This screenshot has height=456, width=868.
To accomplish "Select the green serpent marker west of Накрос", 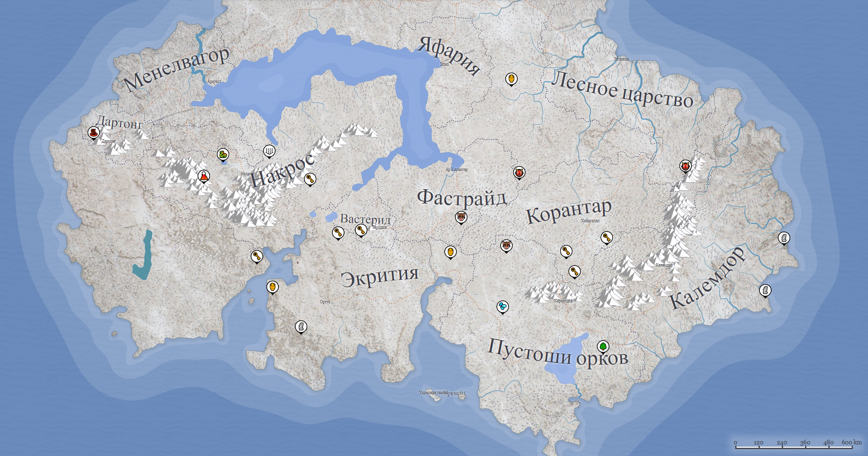I will point(223,154).
